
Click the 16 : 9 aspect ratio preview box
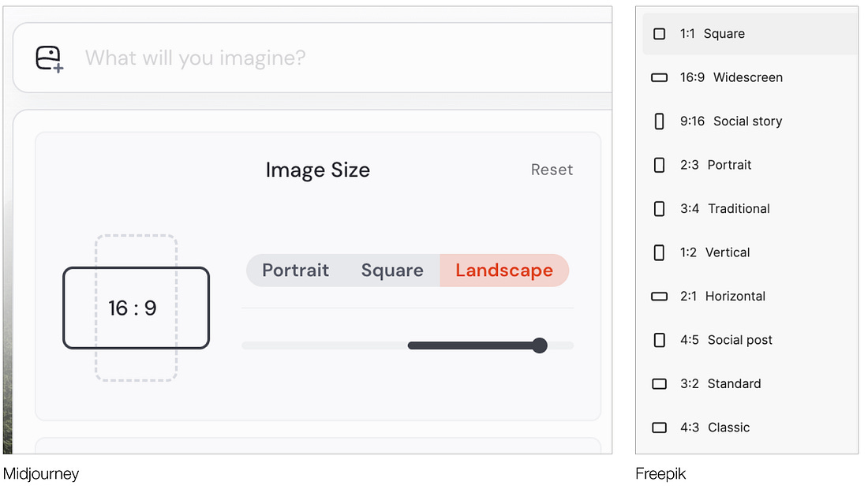(x=136, y=308)
